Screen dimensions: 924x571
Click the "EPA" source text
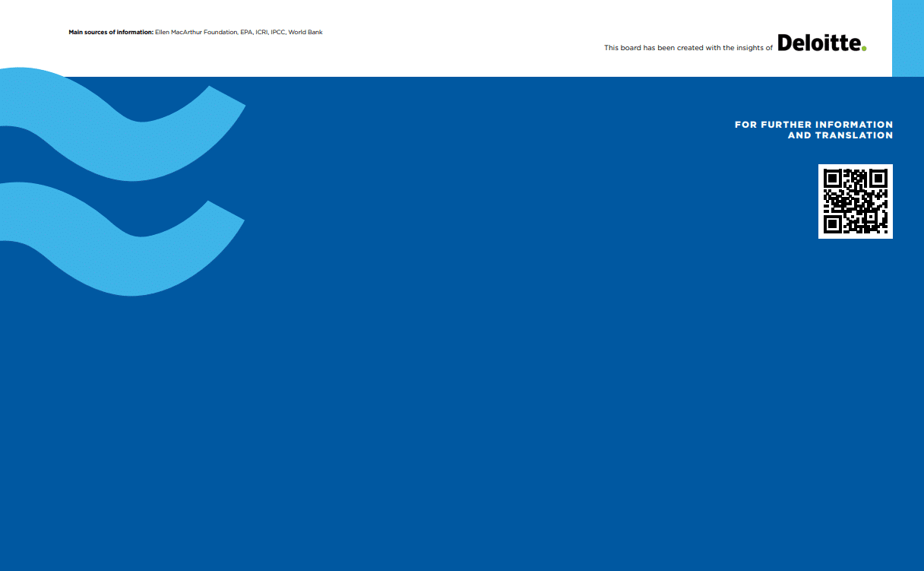(246, 32)
